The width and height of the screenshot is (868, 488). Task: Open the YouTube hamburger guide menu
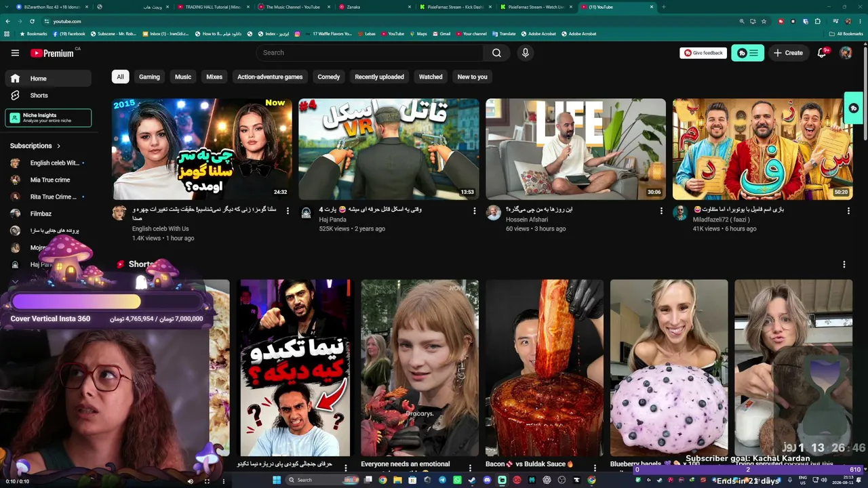(15, 53)
